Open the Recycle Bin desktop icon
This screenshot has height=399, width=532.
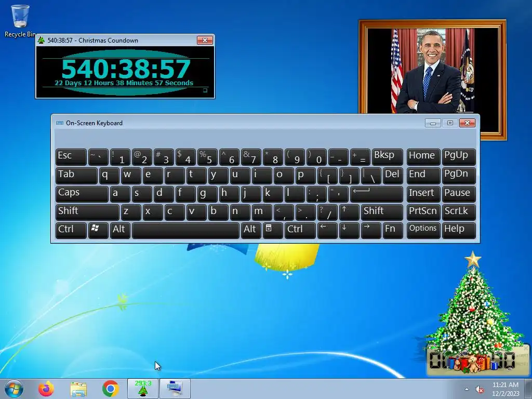click(x=20, y=20)
